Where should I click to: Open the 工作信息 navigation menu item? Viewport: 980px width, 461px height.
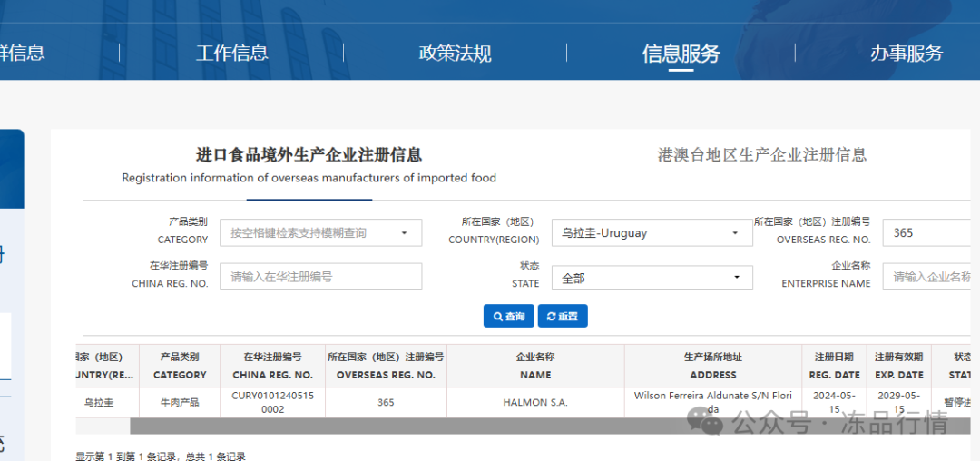coord(231,53)
